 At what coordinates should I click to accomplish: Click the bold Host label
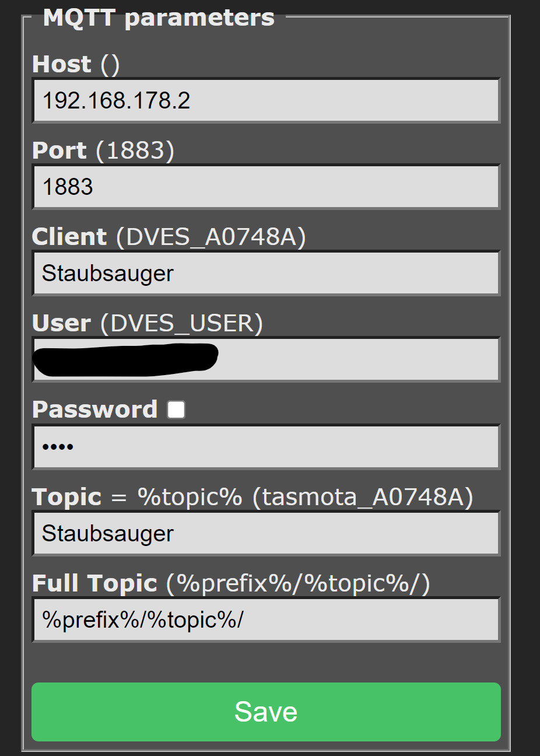click(61, 64)
